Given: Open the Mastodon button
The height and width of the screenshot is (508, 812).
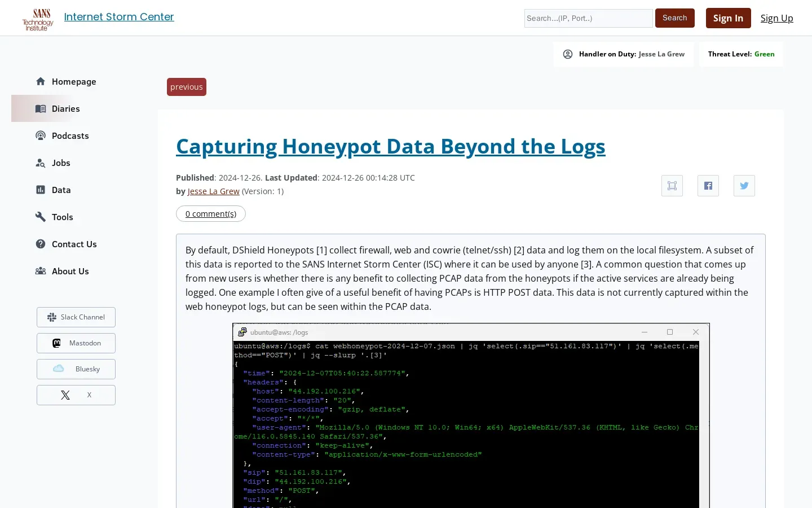Looking at the screenshot, I should tap(76, 343).
